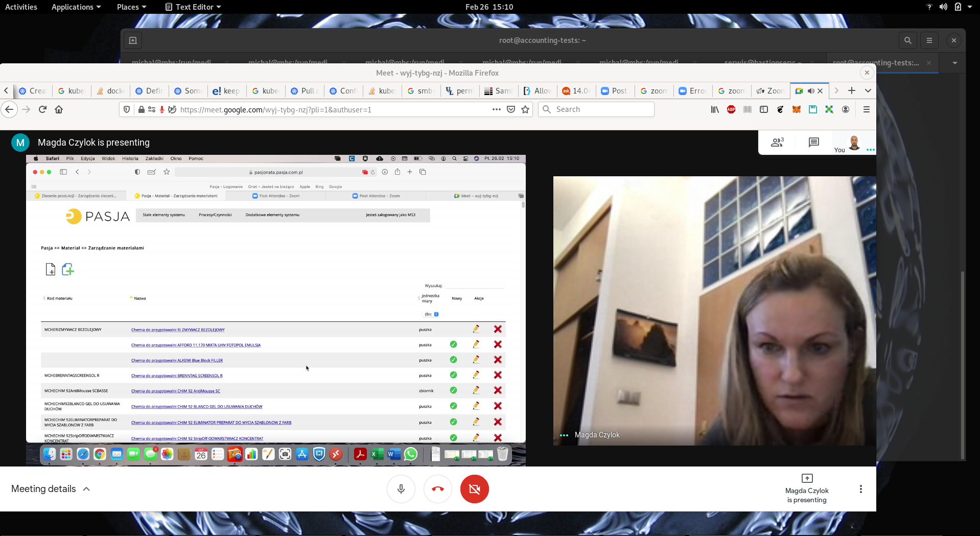Open MetaMask fox extension
Image resolution: width=980 pixels, height=536 pixels.
pos(797,109)
